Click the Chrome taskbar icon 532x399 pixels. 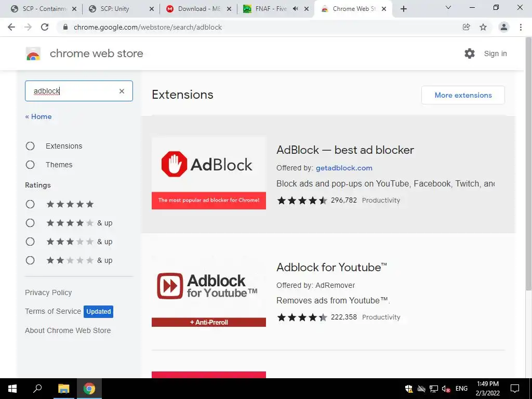(x=89, y=389)
